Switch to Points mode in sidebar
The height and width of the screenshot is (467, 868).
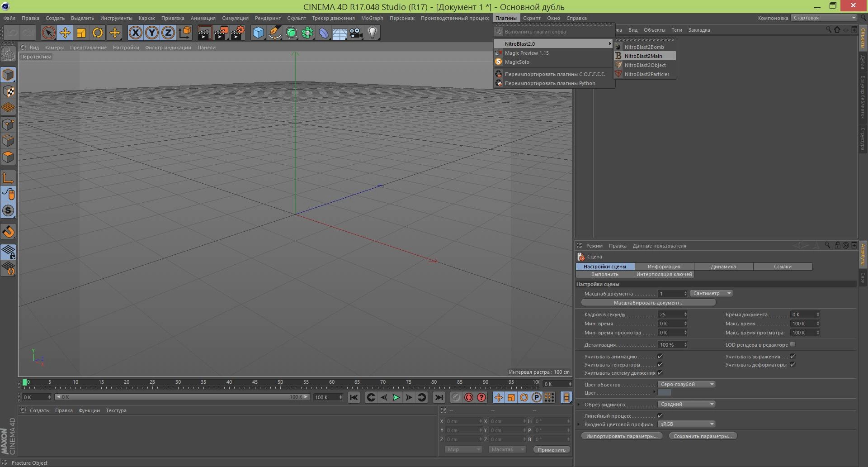[8, 124]
